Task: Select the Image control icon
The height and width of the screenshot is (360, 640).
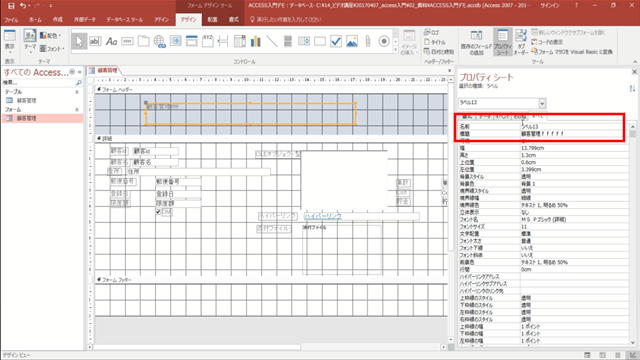Action: [352, 41]
